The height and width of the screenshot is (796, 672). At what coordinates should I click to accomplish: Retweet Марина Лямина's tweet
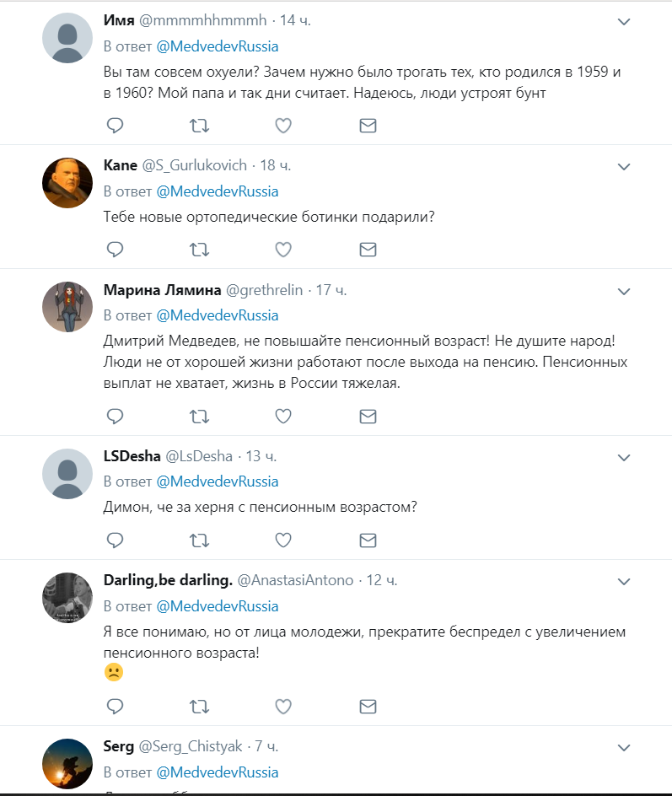click(199, 416)
